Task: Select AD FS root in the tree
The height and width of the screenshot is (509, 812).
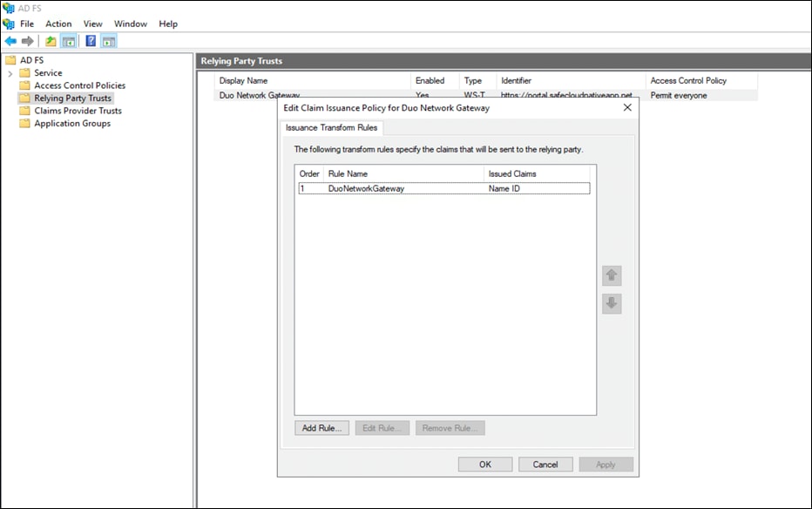Action: pos(31,60)
